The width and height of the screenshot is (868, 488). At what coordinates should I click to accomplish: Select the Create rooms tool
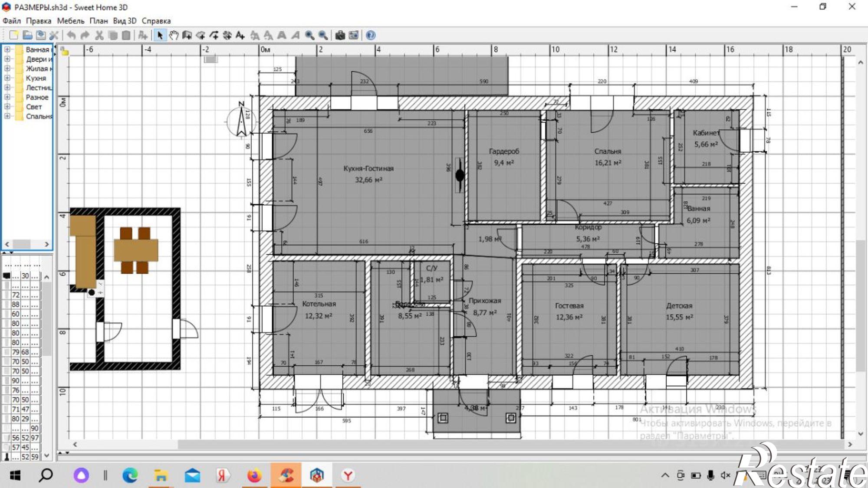pyautogui.click(x=201, y=35)
